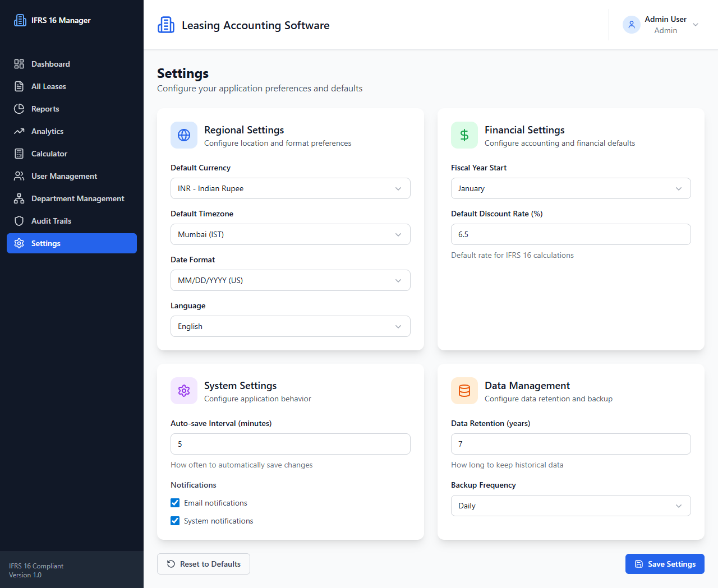Open Audit Trails section
Image resolution: width=718 pixels, height=588 pixels.
tap(72, 221)
